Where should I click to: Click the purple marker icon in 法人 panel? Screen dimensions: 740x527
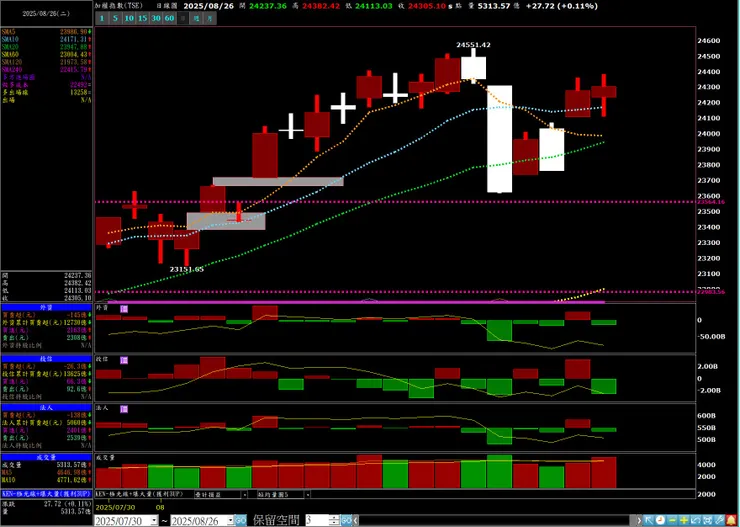point(124,409)
